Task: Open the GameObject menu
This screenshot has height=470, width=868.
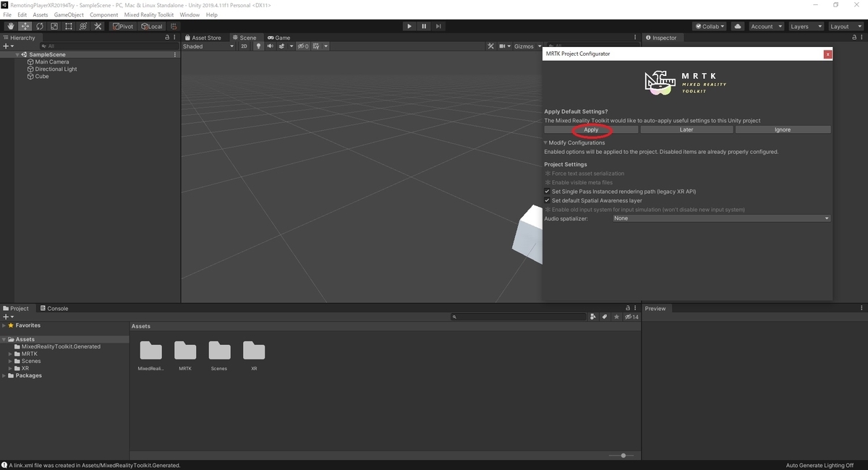Action: coord(69,15)
